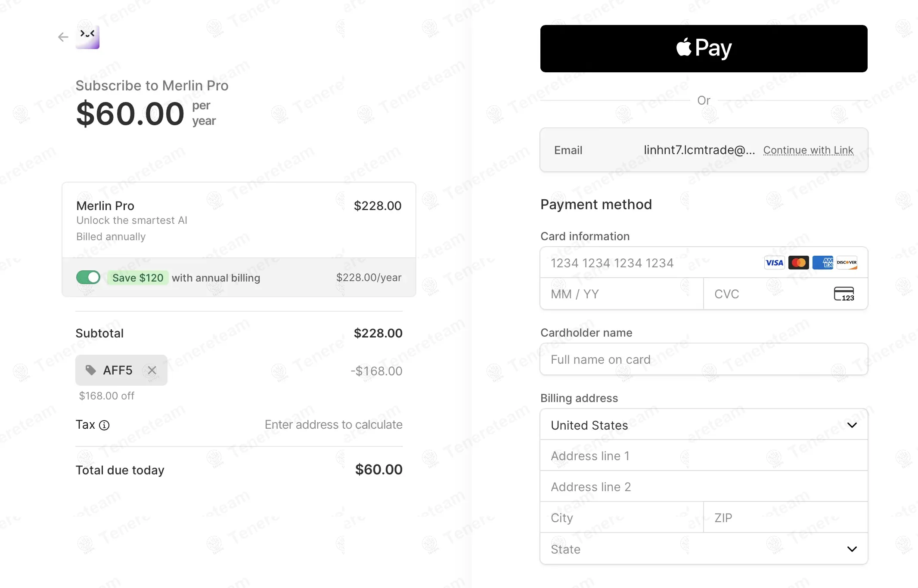Click the Mastercard logo
The image size is (918, 588).
pyautogui.click(x=799, y=263)
